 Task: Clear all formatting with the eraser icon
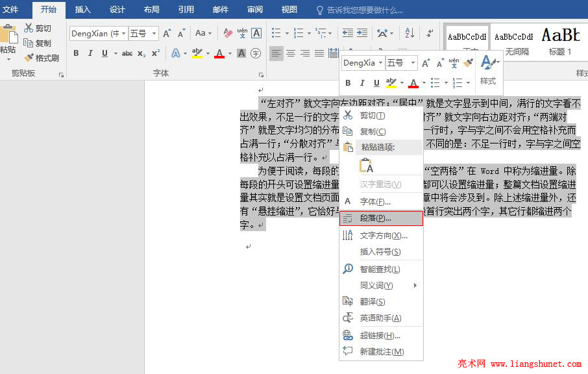[228, 33]
